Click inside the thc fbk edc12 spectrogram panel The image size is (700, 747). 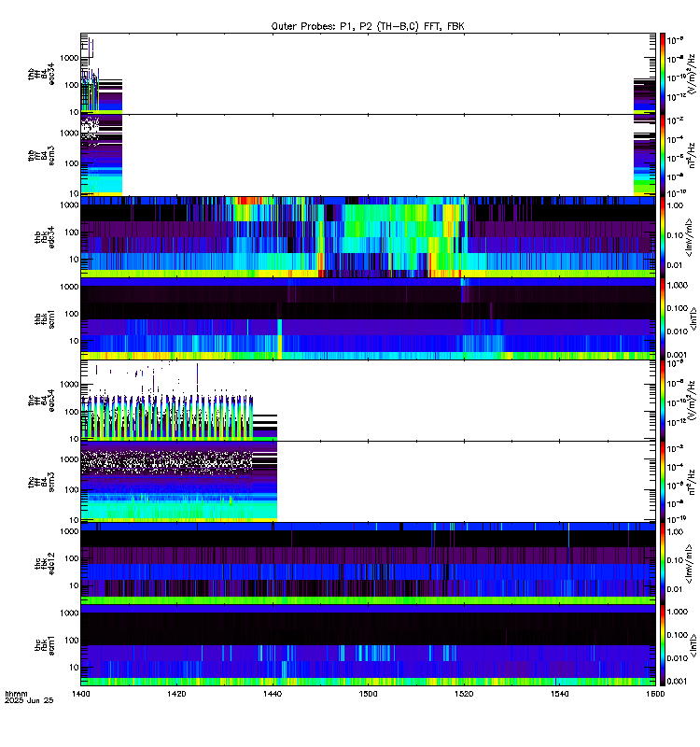click(x=368, y=563)
